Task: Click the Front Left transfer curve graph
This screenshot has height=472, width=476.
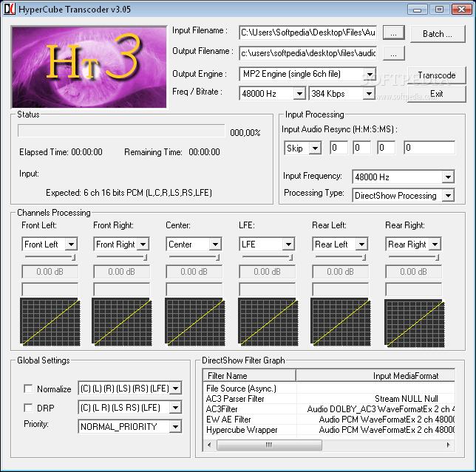Action: pos(50,322)
